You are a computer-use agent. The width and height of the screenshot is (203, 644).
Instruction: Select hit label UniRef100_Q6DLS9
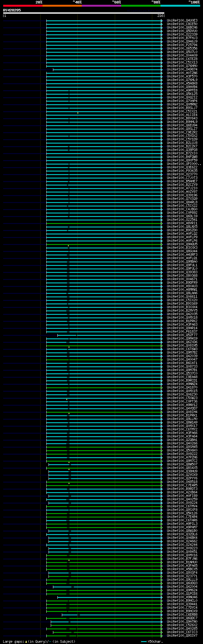(x=182, y=216)
